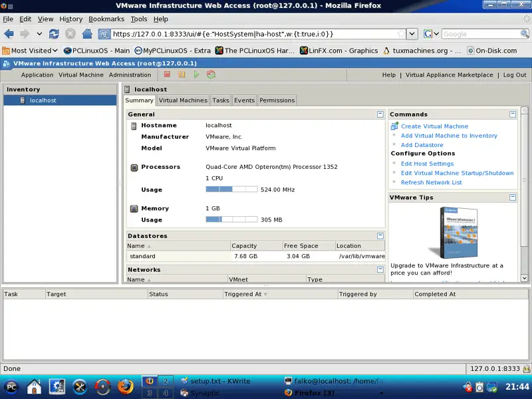Image resolution: width=532 pixels, height=399 pixels.
Task: Click the URL address field
Action: pyautogui.click(x=255, y=34)
